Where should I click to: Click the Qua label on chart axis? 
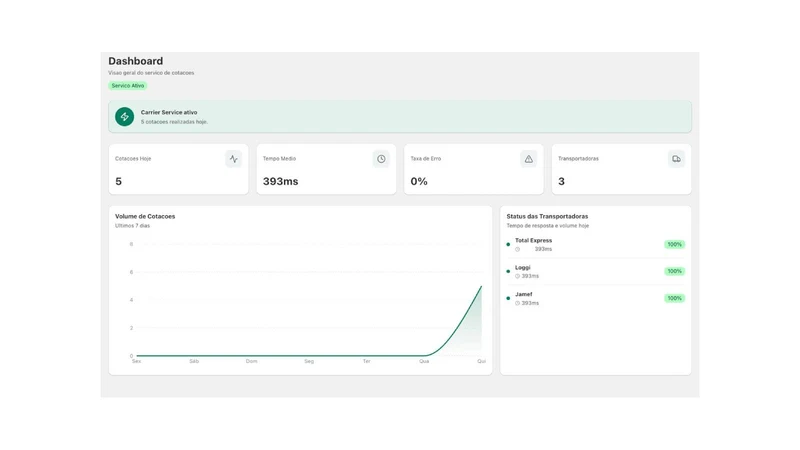click(424, 361)
